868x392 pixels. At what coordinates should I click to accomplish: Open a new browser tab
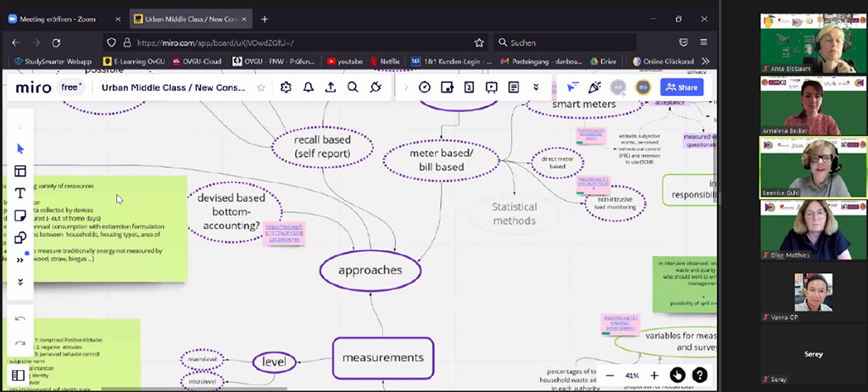pyautogui.click(x=264, y=19)
